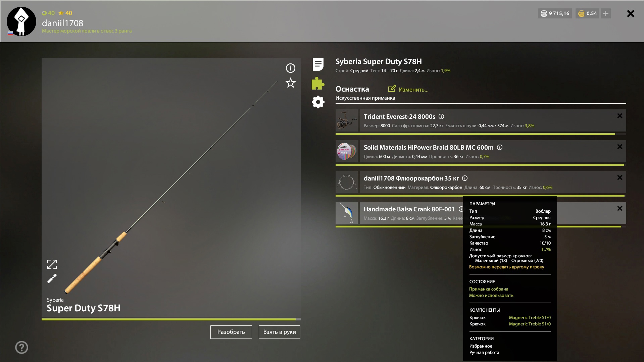
Task: Close the window with the top X
Action: pyautogui.click(x=631, y=13)
